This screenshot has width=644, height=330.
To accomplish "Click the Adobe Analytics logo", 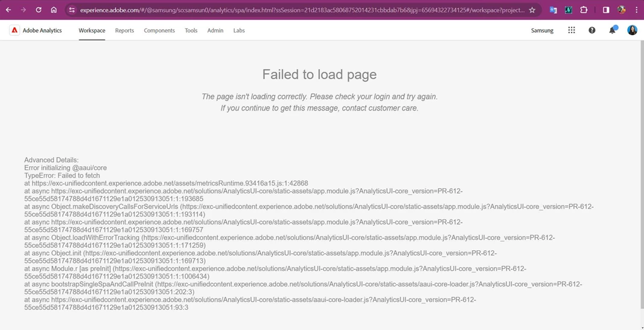I will (x=14, y=30).
